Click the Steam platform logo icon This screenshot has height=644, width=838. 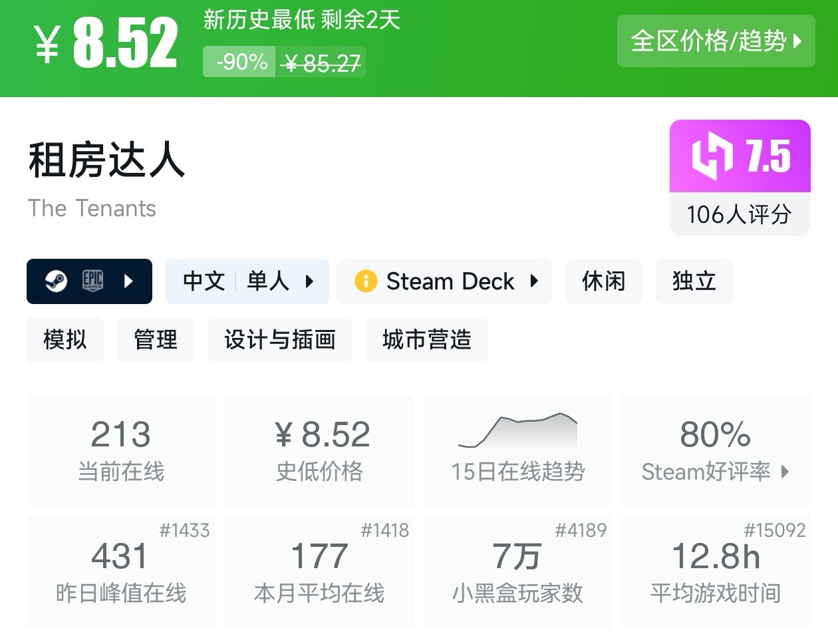coord(56,281)
